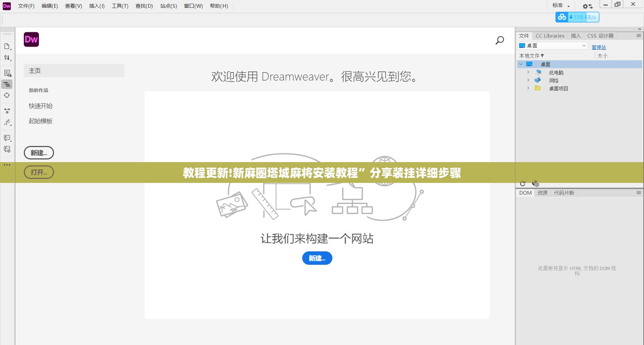The height and width of the screenshot is (345, 644).
Task: Open the 窗口(W) menu
Action: 194,6
